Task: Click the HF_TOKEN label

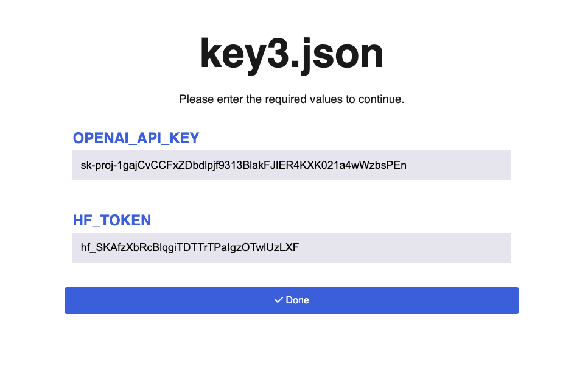Action: click(x=111, y=221)
